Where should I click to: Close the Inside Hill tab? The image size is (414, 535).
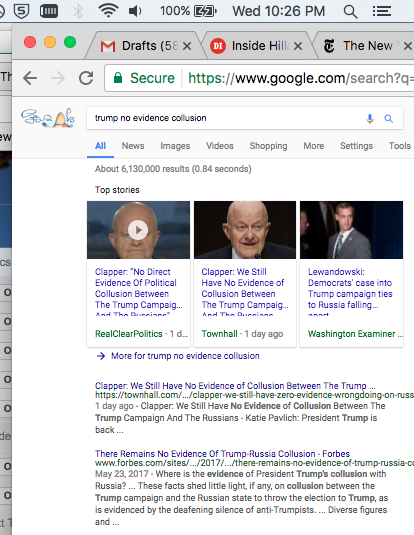coord(298,46)
